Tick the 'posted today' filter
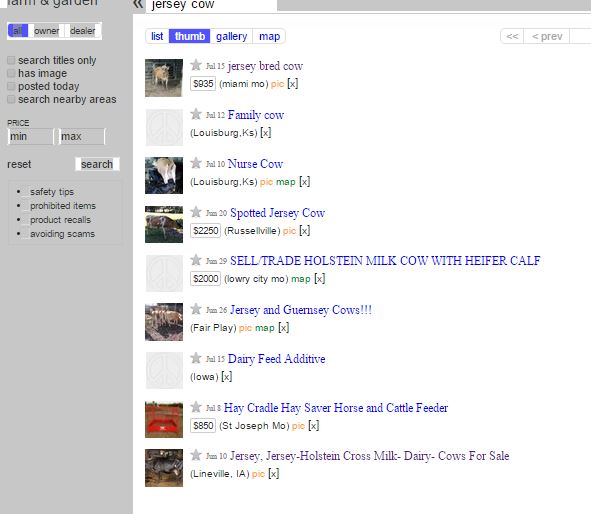591x514 pixels. pos(11,86)
